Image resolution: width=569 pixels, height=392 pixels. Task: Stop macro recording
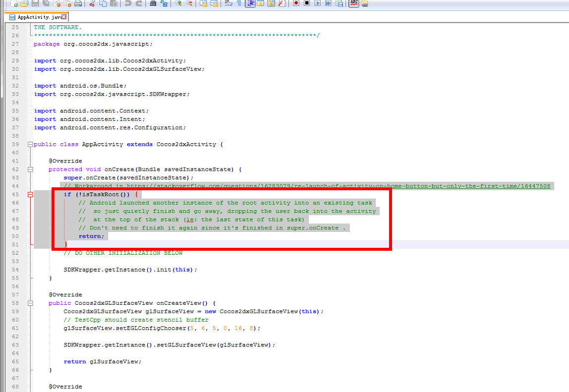click(x=307, y=3)
